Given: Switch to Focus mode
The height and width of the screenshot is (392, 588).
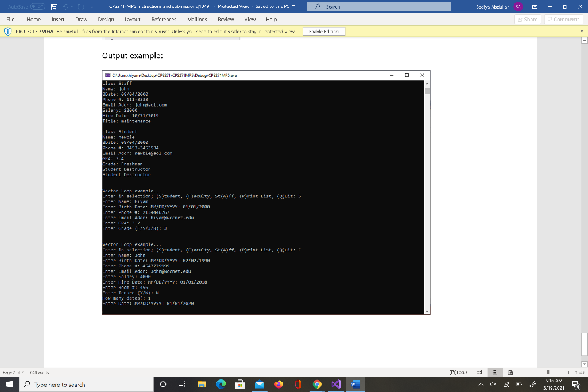Looking at the screenshot, I should [459, 372].
